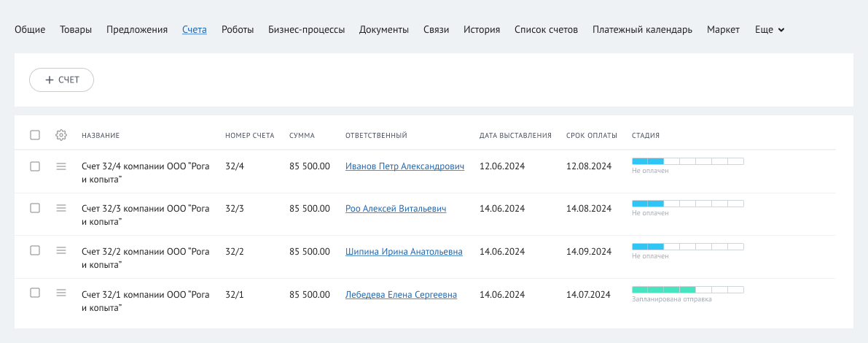The width and height of the screenshot is (868, 343).
Task: Check the box for invoice 32/1
Action: point(35,293)
